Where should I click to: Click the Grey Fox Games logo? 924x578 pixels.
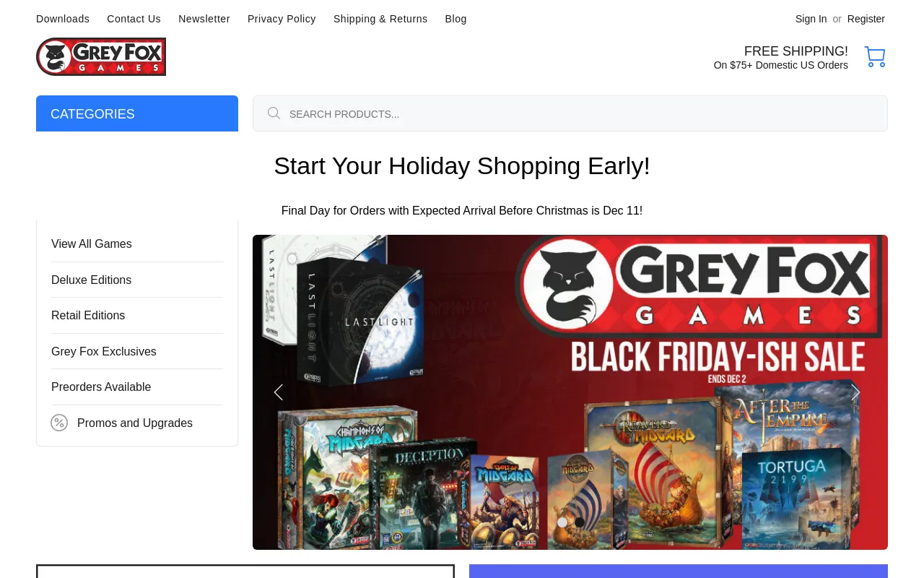pyautogui.click(x=101, y=57)
